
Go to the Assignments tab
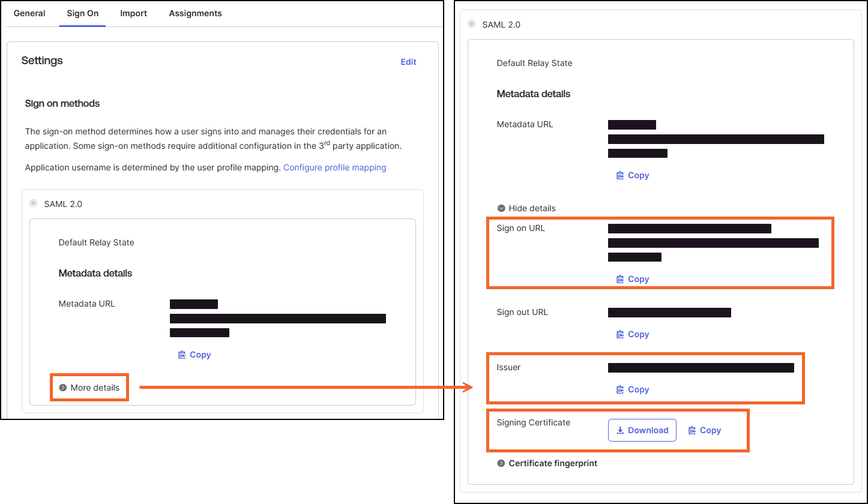(195, 13)
